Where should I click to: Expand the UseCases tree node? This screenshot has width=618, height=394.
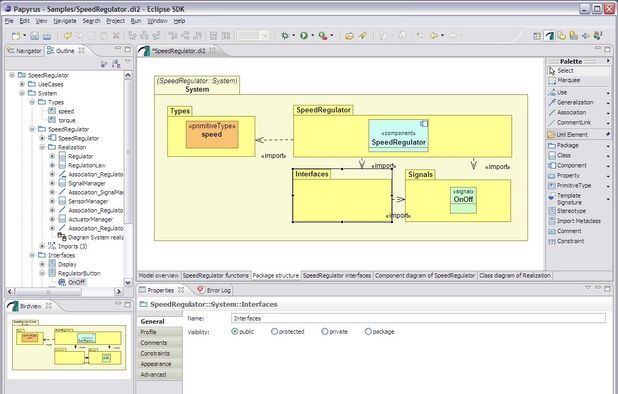(x=22, y=84)
